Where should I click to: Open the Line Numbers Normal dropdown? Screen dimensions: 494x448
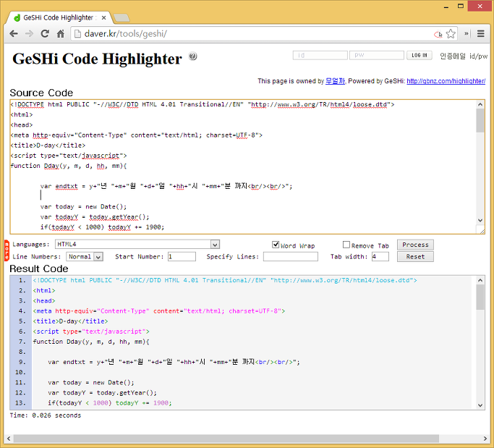(85, 257)
